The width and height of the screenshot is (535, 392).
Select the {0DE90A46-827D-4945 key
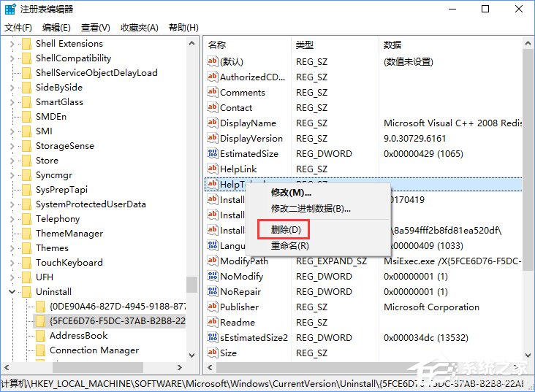(118, 307)
